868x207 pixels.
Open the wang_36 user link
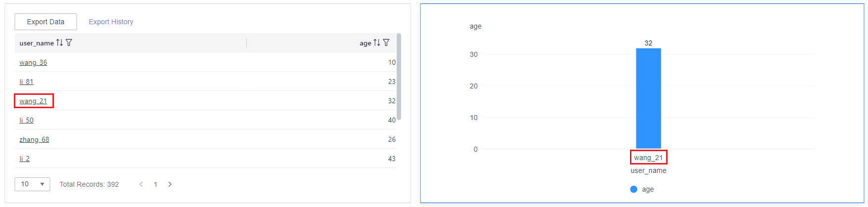point(33,63)
